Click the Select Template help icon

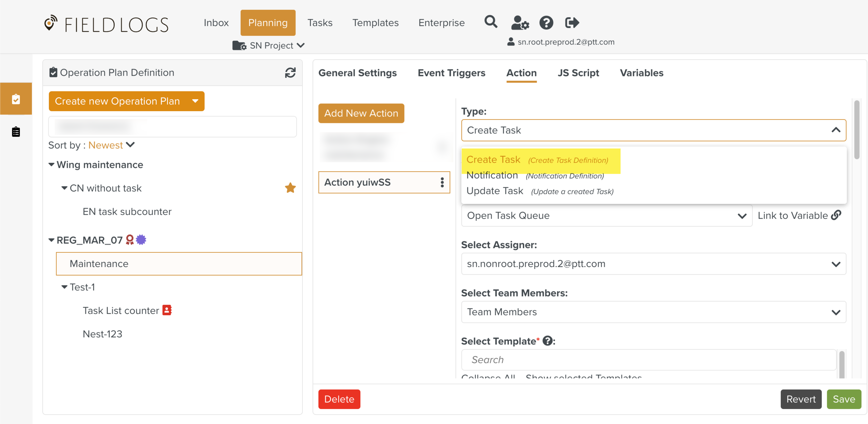pyautogui.click(x=548, y=341)
